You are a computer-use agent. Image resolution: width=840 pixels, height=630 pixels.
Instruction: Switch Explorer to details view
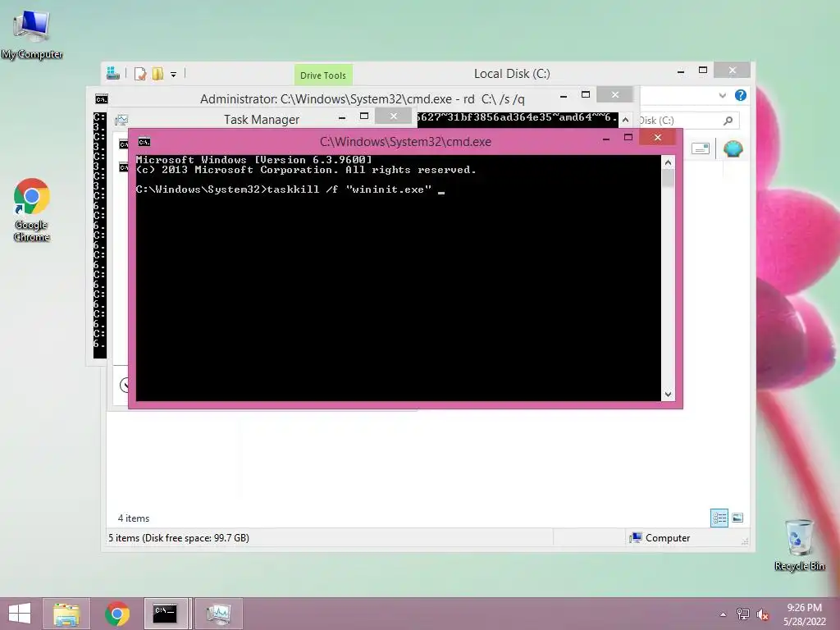click(719, 518)
